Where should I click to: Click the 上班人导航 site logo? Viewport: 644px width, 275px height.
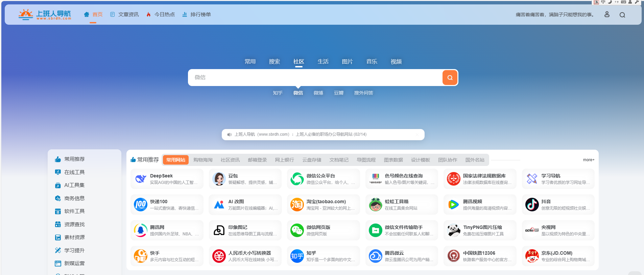pyautogui.click(x=45, y=15)
